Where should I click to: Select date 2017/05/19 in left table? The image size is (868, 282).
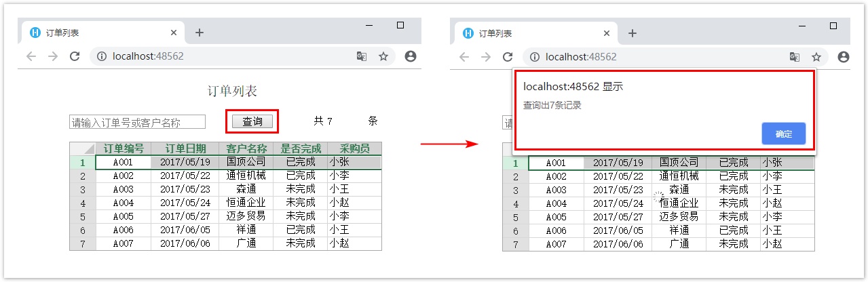pos(185,162)
